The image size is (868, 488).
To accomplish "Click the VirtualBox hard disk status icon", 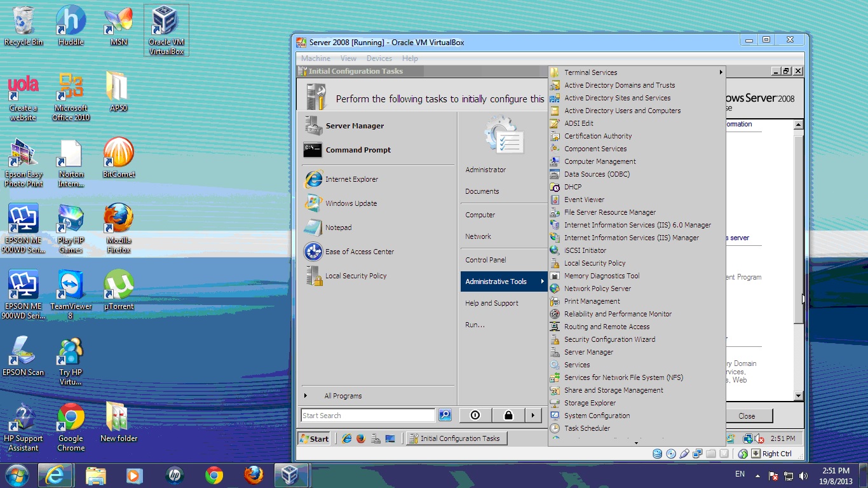I will 657,454.
